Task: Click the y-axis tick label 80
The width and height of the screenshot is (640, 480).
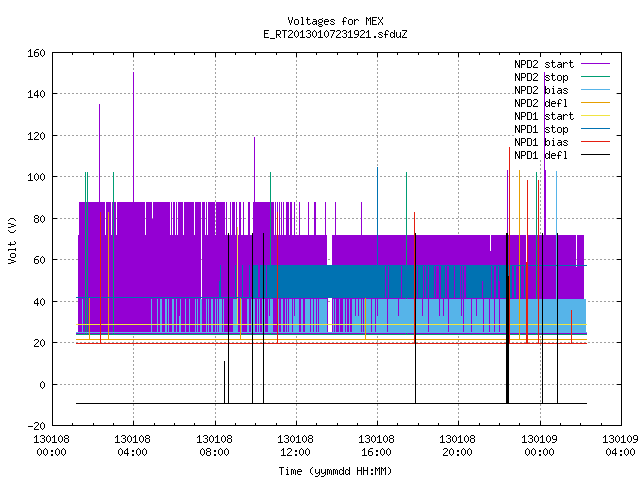Action: (39, 219)
